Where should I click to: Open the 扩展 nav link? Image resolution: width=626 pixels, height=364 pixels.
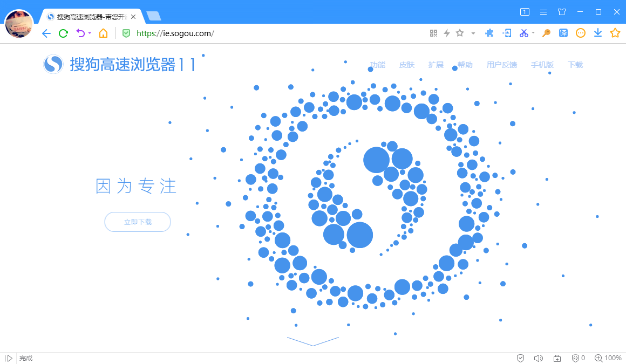point(436,65)
